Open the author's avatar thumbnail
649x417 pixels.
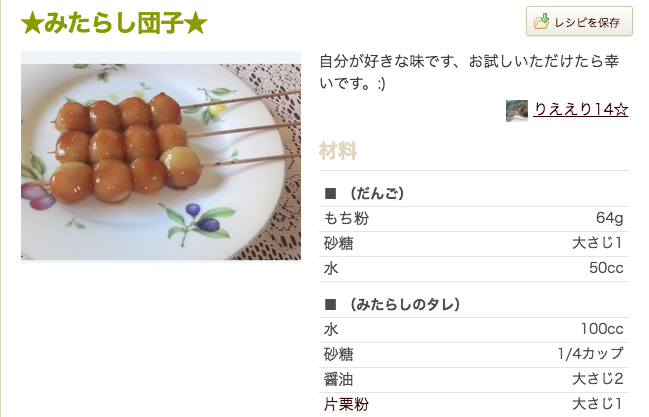pos(517,111)
